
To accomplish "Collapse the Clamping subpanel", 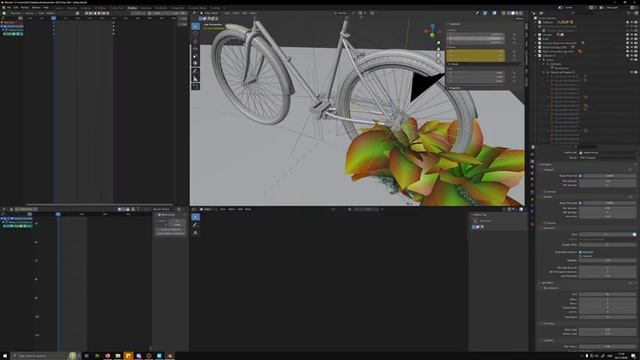I will (x=548, y=324).
